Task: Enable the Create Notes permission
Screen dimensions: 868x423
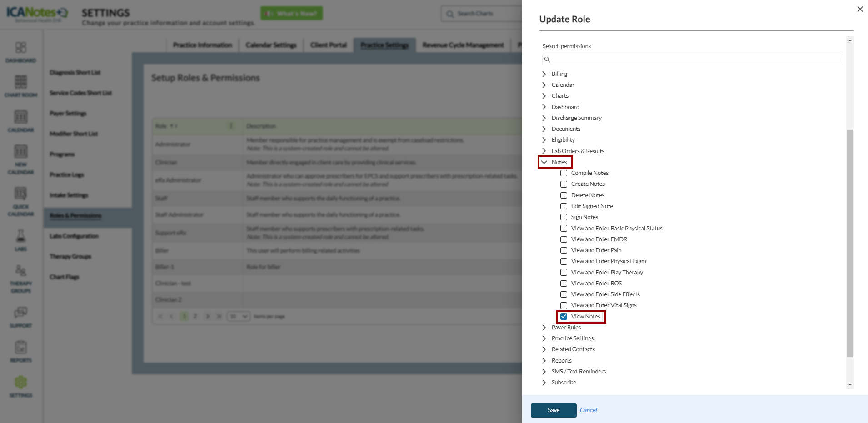Action: tap(564, 184)
